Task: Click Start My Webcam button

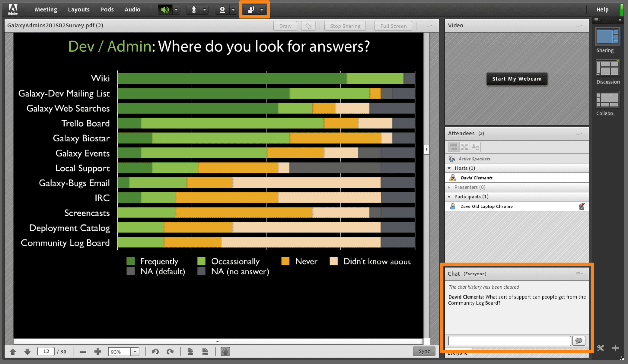Action: point(517,79)
